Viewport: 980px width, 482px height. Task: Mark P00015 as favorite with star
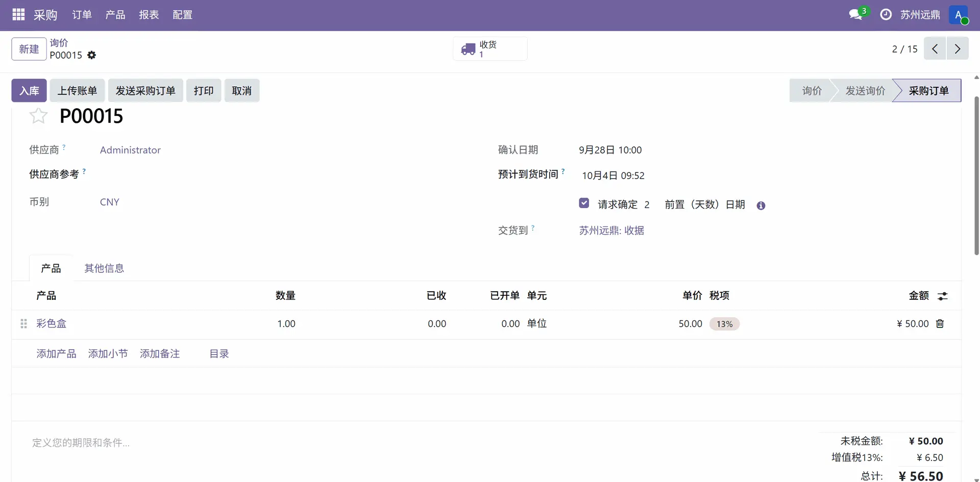coord(38,116)
